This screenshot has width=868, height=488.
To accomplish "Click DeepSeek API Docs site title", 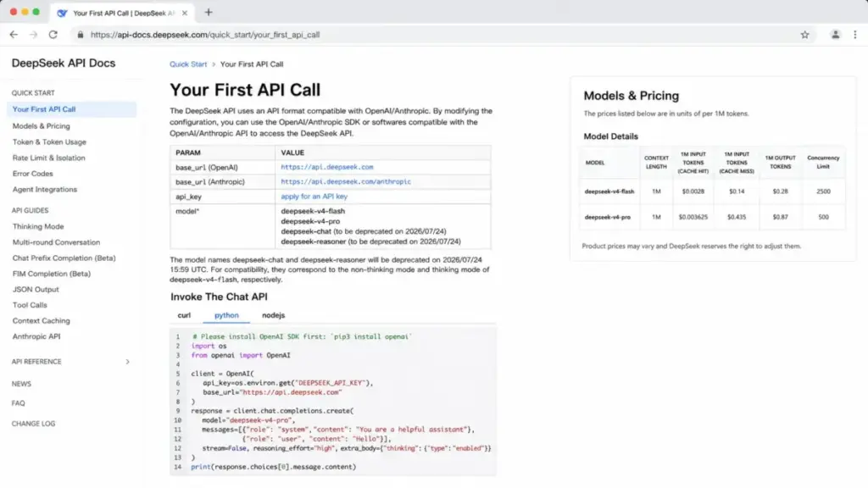I will tap(64, 63).
